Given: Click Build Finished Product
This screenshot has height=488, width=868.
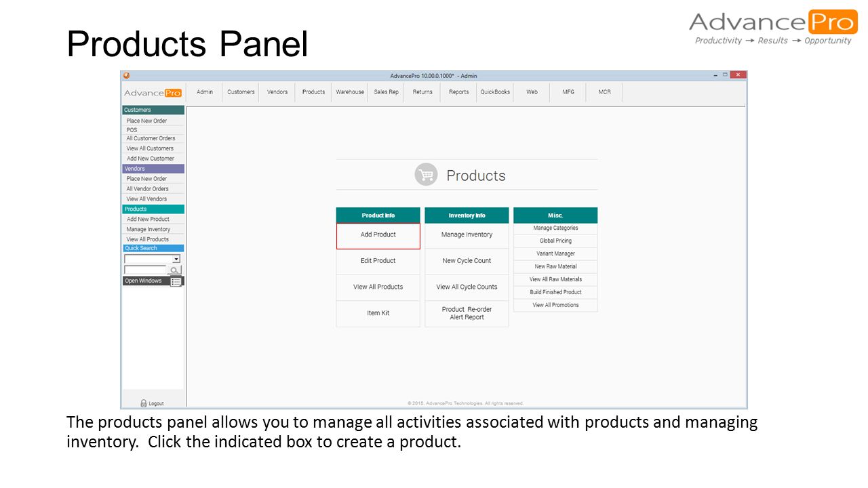Looking at the screenshot, I should [x=555, y=292].
